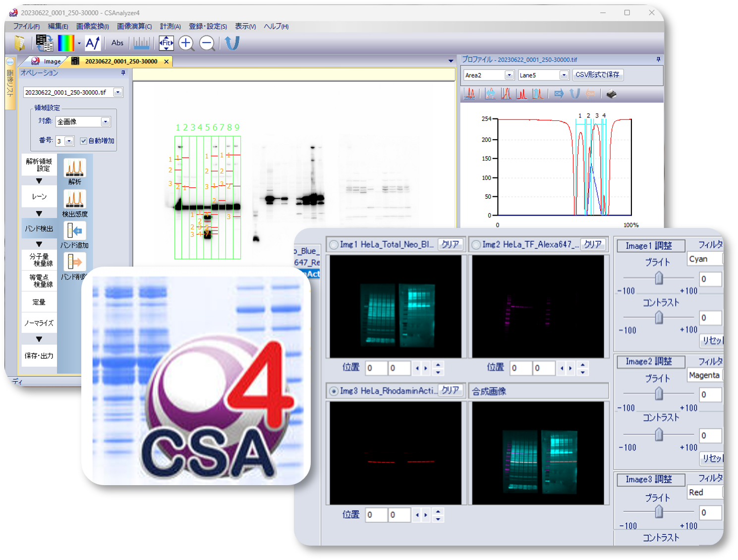The height and width of the screenshot is (560, 738).
Task: Click the OK arrow icon in profile toolbar
Action: [559, 94]
